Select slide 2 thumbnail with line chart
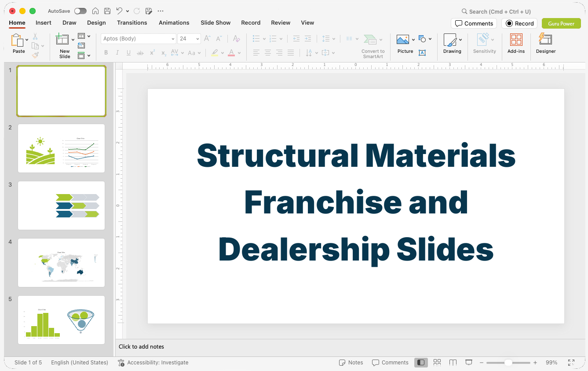The image size is (588, 371). pyautogui.click(x=62, y=148)
